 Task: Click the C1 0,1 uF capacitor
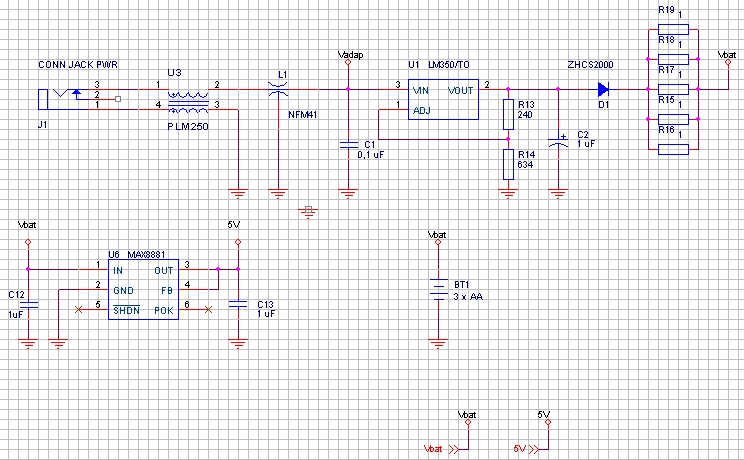pyautogui.click(x=347, y=145)
